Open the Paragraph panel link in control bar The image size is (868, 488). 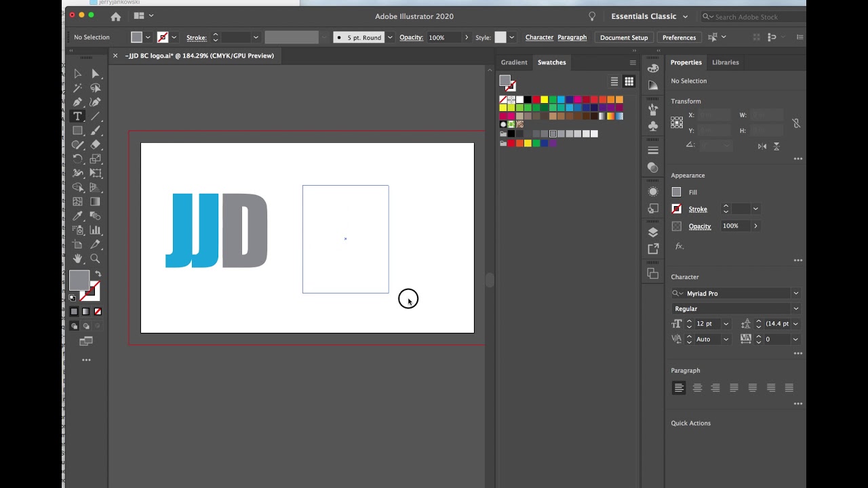click(x=572, y=37)
